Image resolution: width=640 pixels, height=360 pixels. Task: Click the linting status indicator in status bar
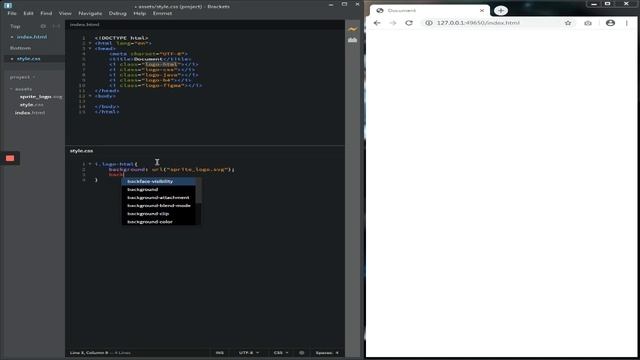(x=301, y=353)
